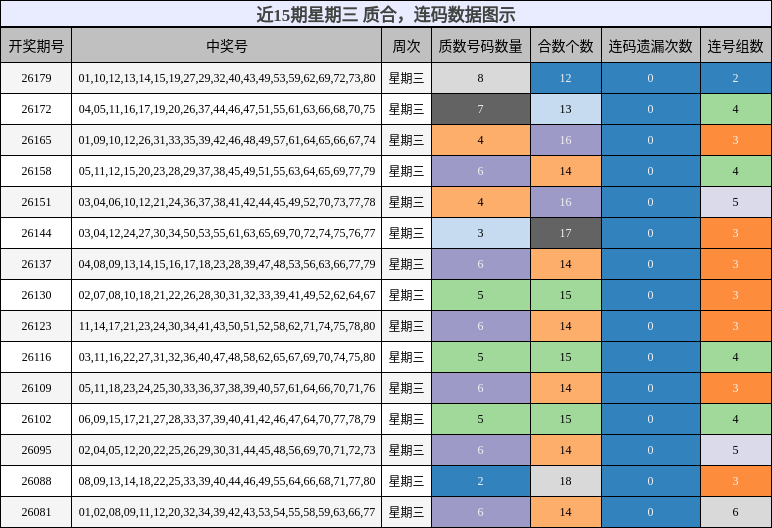This screenshot has height=528, width=772.
Task: Click prime count 3 for issue 26144
Action: coord(481,233)
